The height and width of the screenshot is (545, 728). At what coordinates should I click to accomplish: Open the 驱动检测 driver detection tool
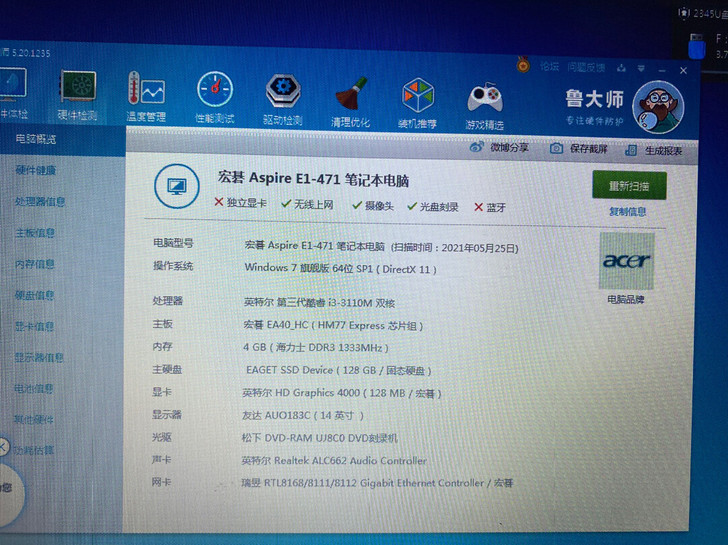[283, 100]
